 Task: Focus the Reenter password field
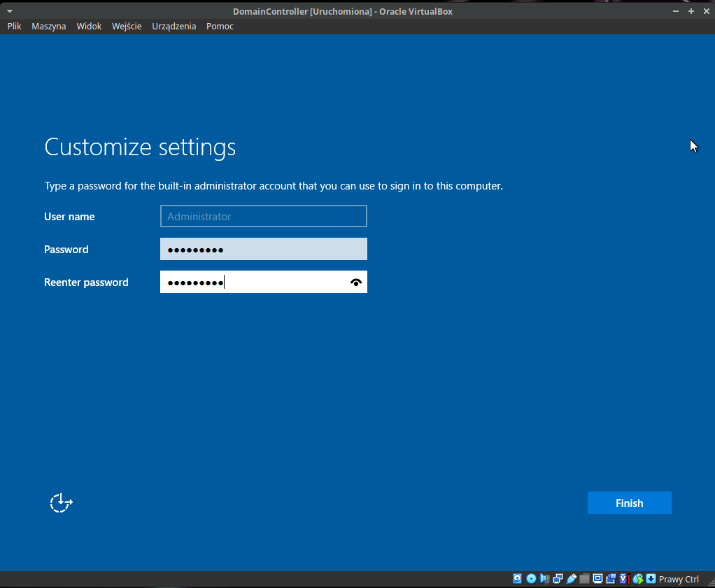tap(264, 282)
